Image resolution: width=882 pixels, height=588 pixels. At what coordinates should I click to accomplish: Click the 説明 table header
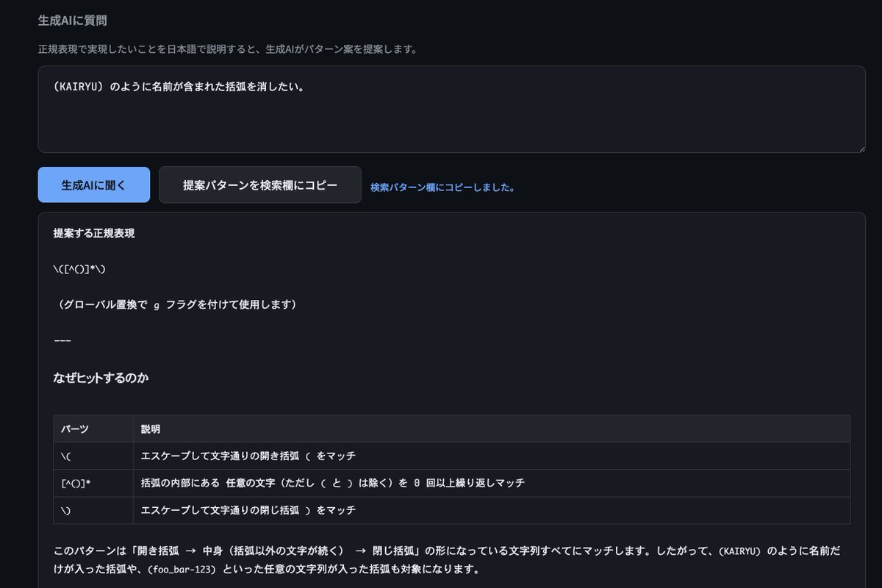(x=492, y=429)
